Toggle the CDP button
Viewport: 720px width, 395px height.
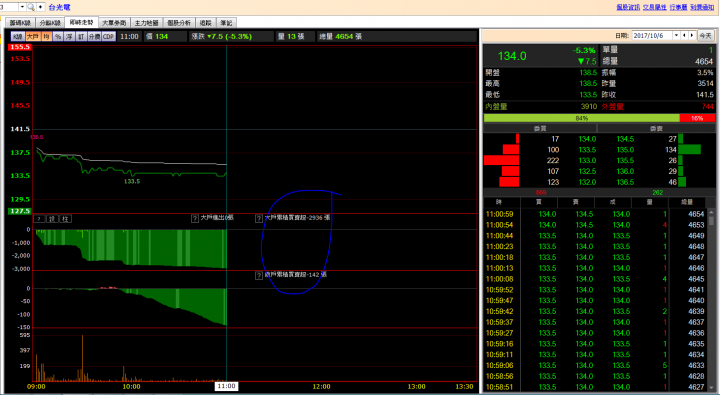(108, 36)
